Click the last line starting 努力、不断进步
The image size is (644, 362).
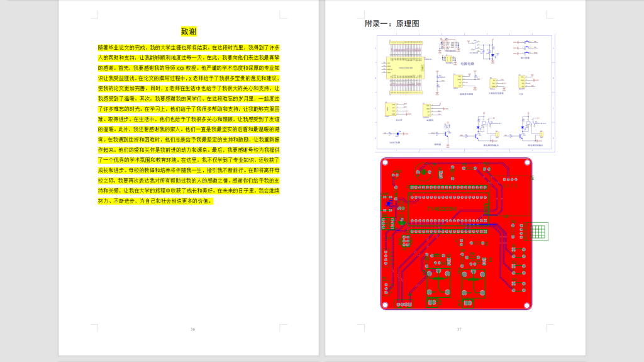[155, 201]
